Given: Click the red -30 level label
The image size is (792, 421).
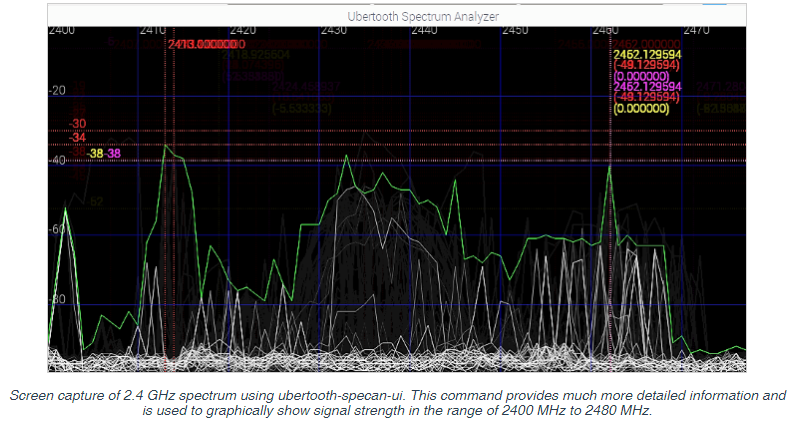Looking at the screenshot, I should click(77, 124).
